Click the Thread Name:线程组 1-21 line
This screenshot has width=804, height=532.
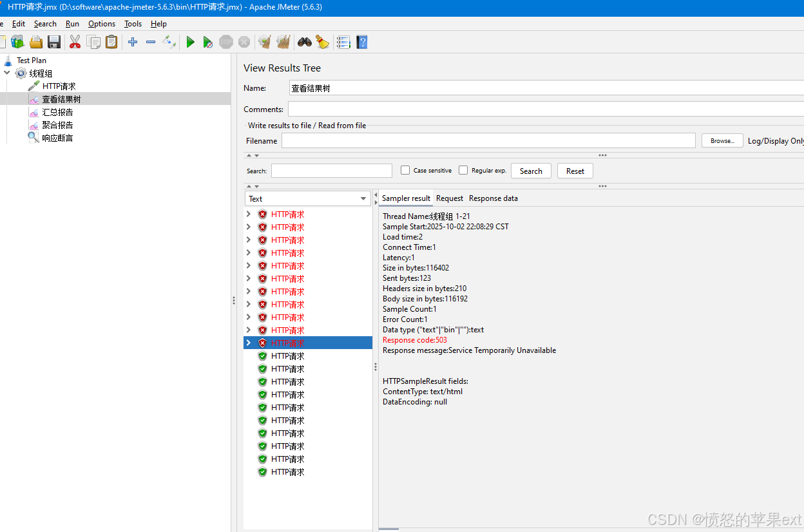click(x=426, y=216)
